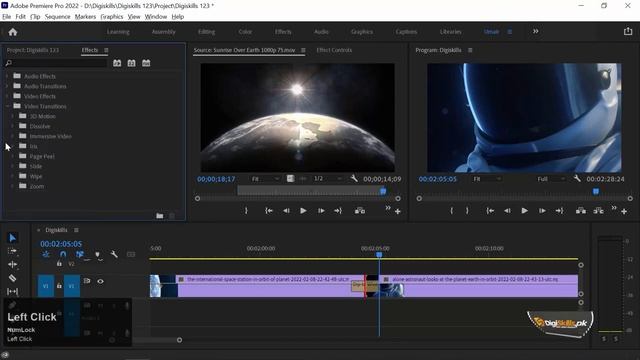This screenshot has height=360, width=640.
Task: Play the Source monitor clip
Action: pos(303,211)
